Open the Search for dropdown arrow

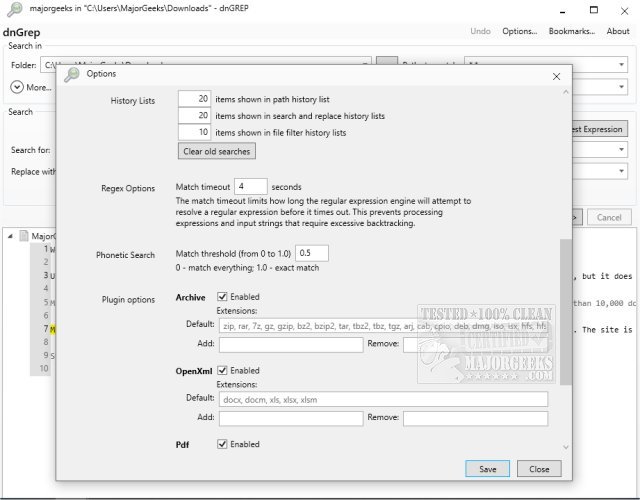(621, 150)
